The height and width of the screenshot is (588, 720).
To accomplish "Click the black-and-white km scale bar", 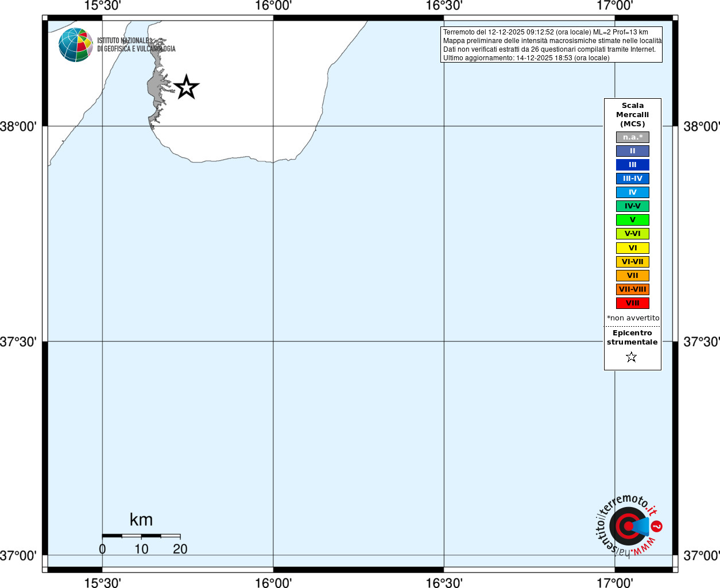I will point(141,536).
